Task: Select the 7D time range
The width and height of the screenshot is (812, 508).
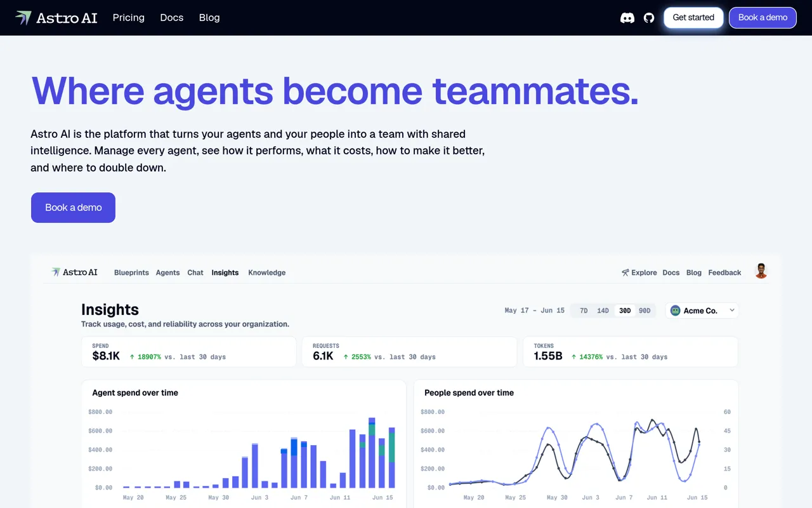Action: 584,311
